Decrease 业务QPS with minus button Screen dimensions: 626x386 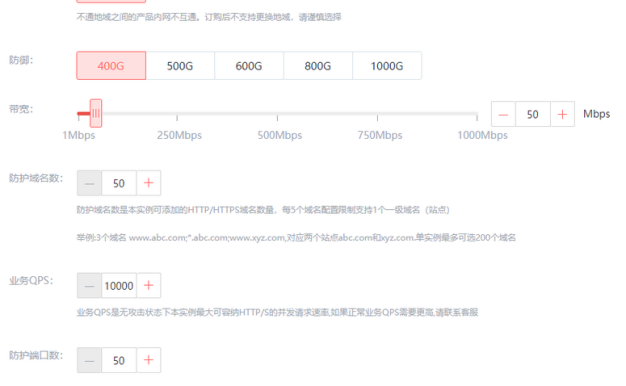coord(89,285)
